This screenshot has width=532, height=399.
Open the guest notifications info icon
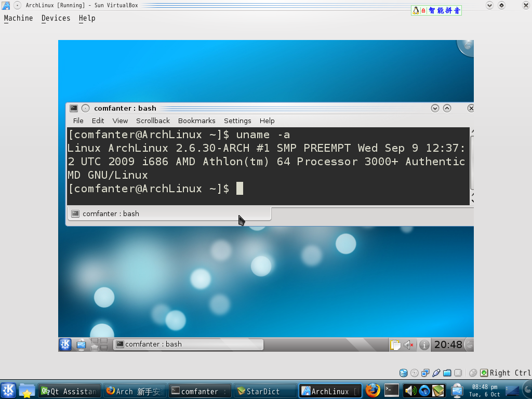[424, 345]
